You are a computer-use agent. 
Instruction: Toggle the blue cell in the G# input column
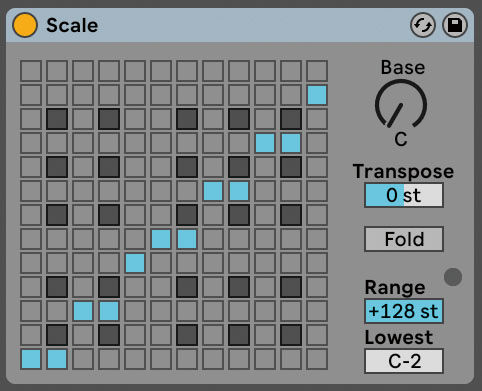(239, 191)
